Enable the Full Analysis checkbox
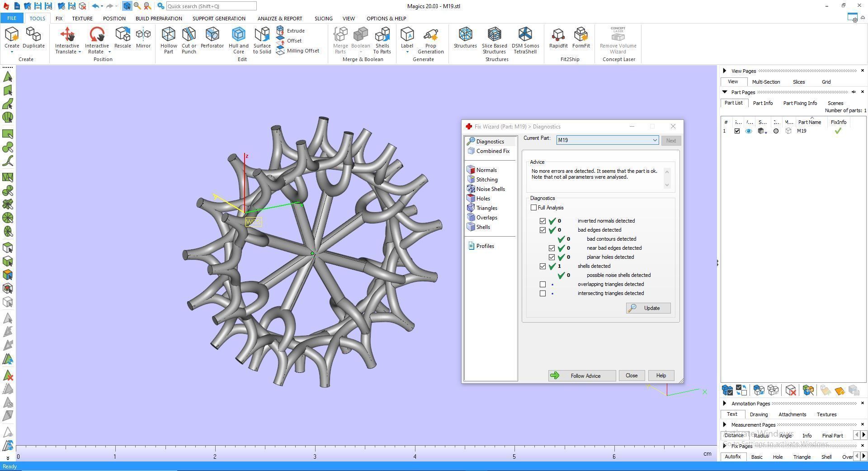Viewport: 868px width, 471px height. [534, 208]
